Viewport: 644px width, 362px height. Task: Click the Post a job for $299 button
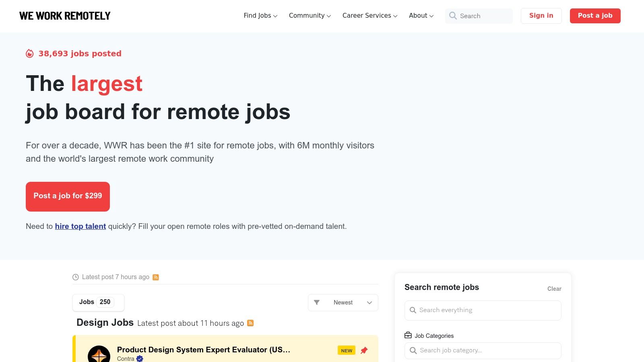coord(68,196)
